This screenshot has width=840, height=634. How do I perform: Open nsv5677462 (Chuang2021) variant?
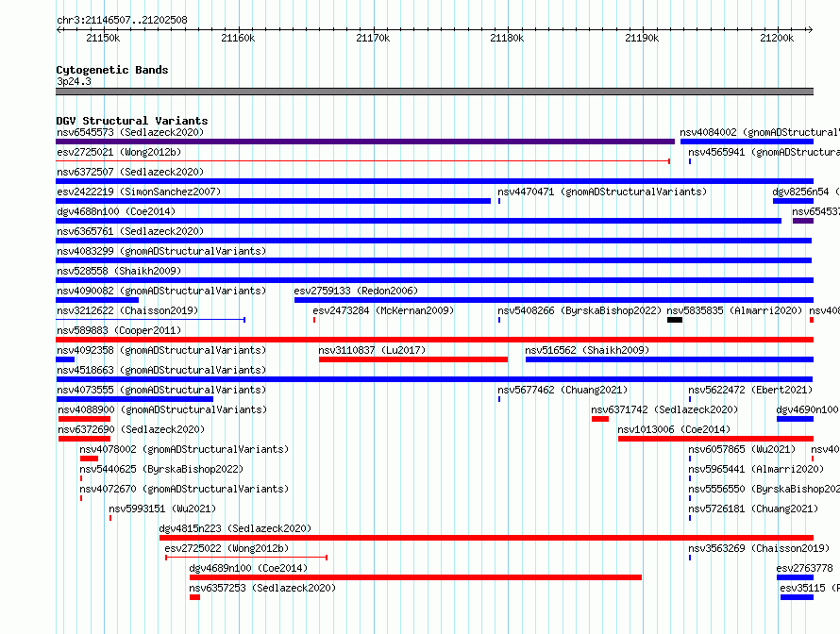tap(563, 390)
